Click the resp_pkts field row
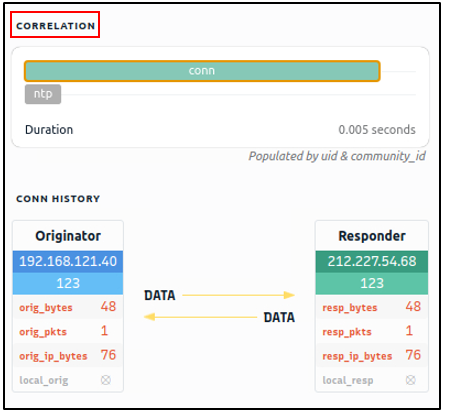The image size is (470, 416). (x=372, y=331)
